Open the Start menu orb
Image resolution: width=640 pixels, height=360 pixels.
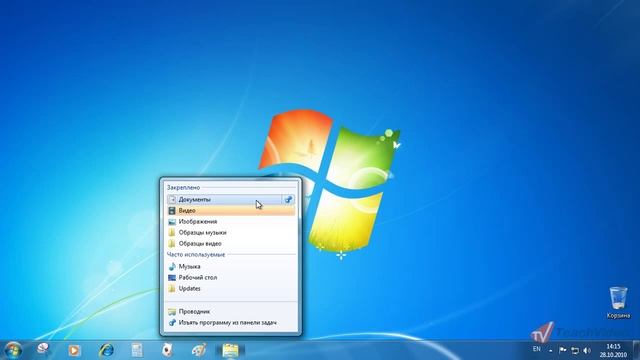point(13,350)
